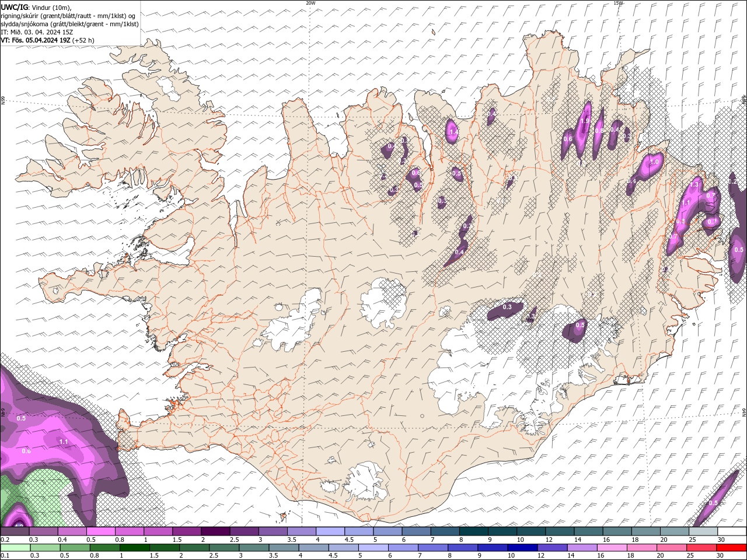Click the '0.5' value in the far southeast corner band
The width and height of the screenshot is (747, 560).
pos(713,503)
